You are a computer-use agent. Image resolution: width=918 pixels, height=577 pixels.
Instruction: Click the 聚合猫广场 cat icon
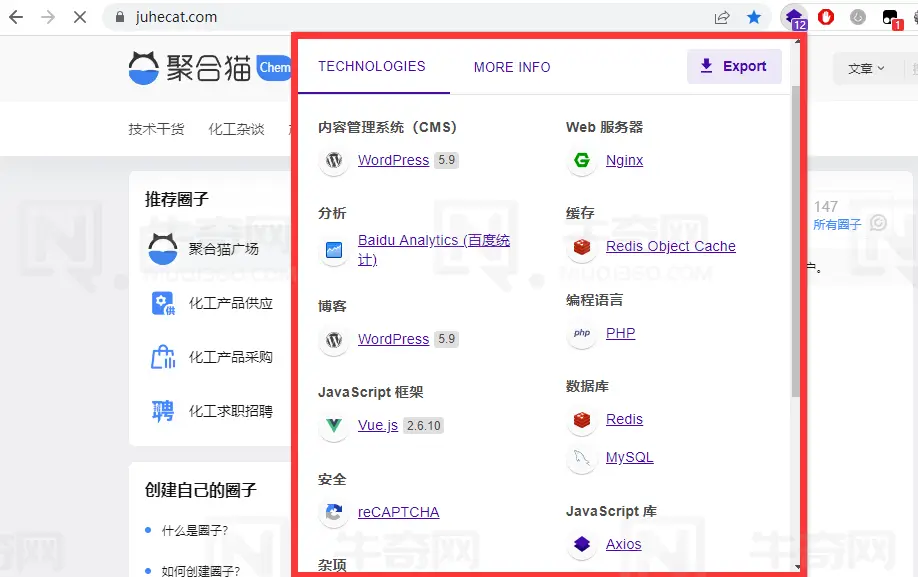coord(163,249)
